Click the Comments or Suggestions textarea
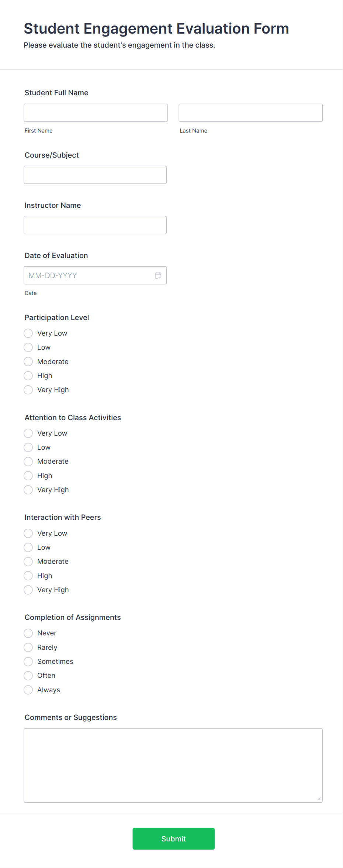343x868 pixels. (173, 764)
